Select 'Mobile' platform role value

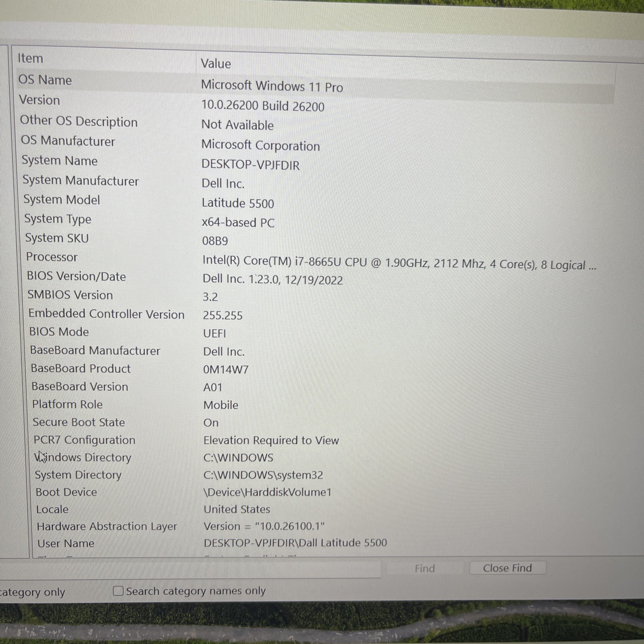click(x=221, y=405)
